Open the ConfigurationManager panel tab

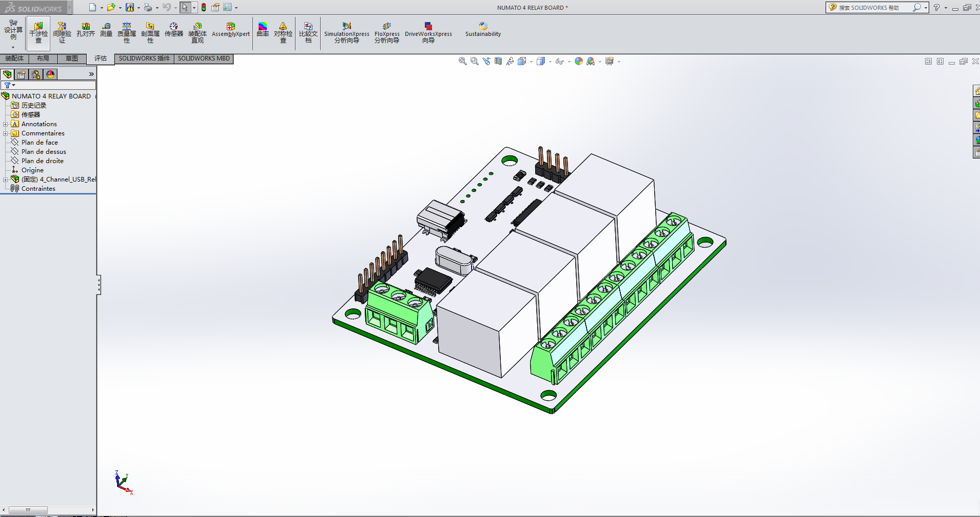click(x=36, y=74)
